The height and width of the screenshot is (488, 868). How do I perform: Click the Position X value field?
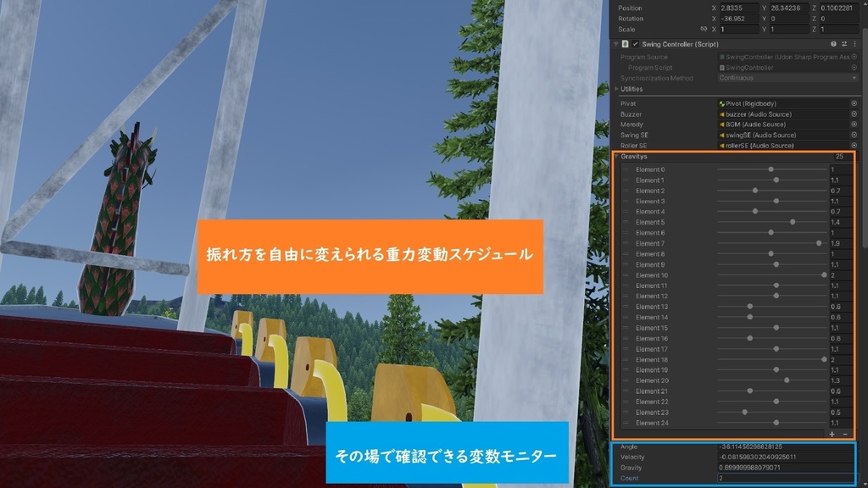click(x=738, y=8)
